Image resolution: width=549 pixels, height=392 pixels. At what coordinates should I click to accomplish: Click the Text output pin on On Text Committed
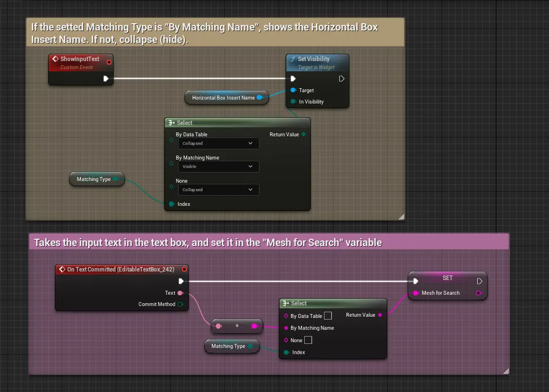(180, 293)
